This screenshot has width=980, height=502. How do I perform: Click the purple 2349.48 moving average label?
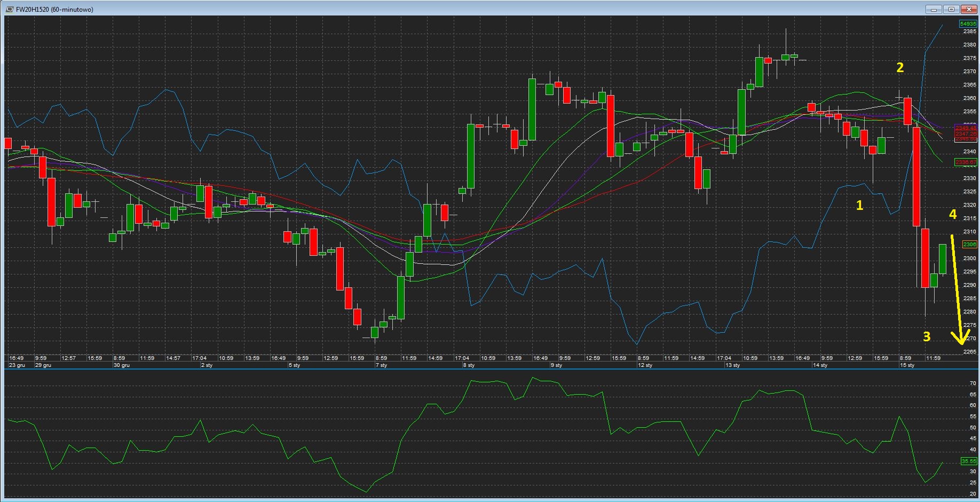click(966, 128)
